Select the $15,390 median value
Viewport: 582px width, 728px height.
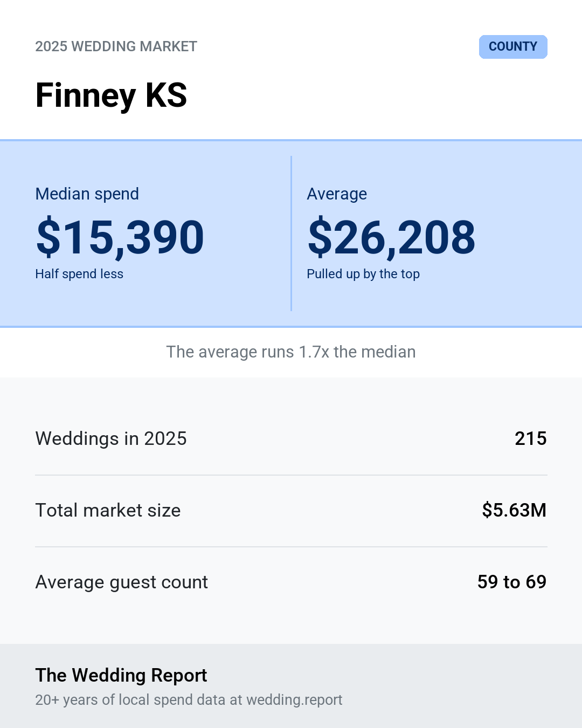coord(120,237)
